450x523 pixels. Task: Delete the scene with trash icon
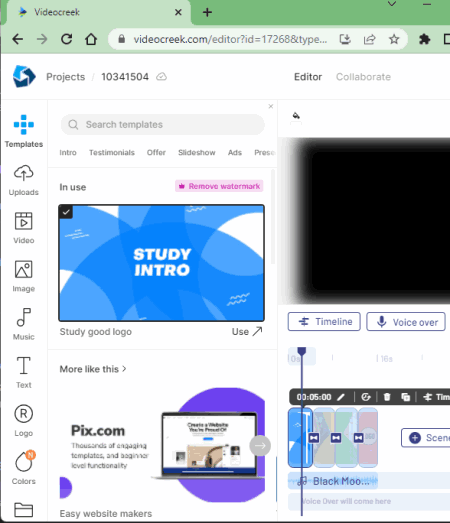(387, 397)
